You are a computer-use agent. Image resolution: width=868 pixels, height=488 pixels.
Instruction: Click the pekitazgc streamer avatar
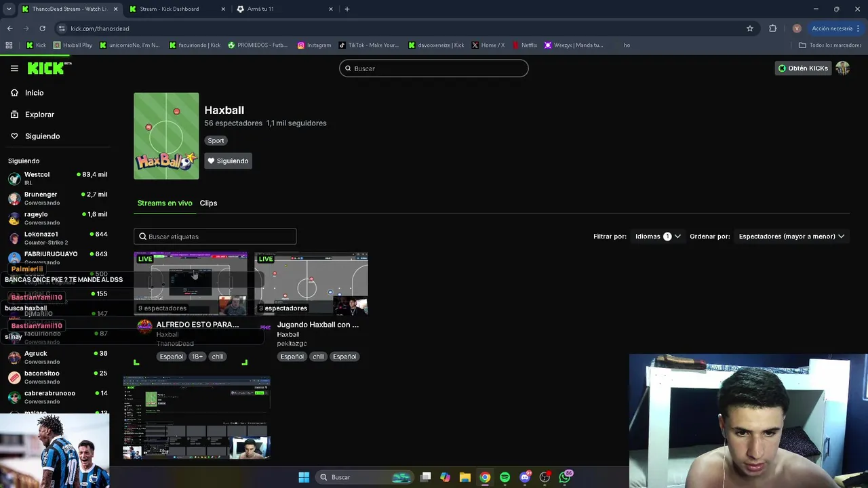pyautogui.click(x=265, y=327)
